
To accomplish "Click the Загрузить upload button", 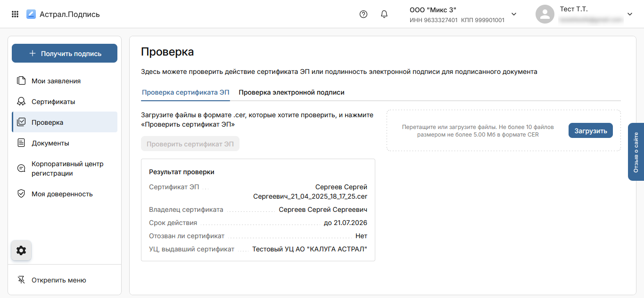I will 590,131.
